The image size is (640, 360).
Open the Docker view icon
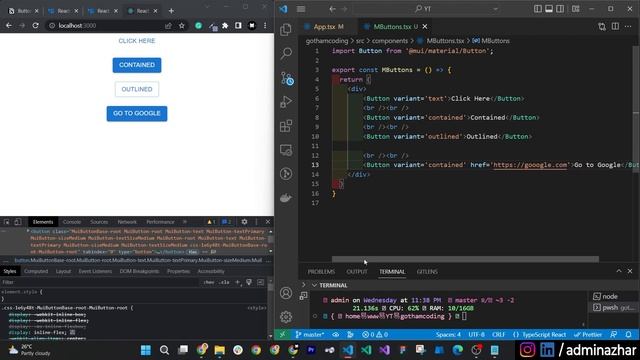(x=286, y=198)
